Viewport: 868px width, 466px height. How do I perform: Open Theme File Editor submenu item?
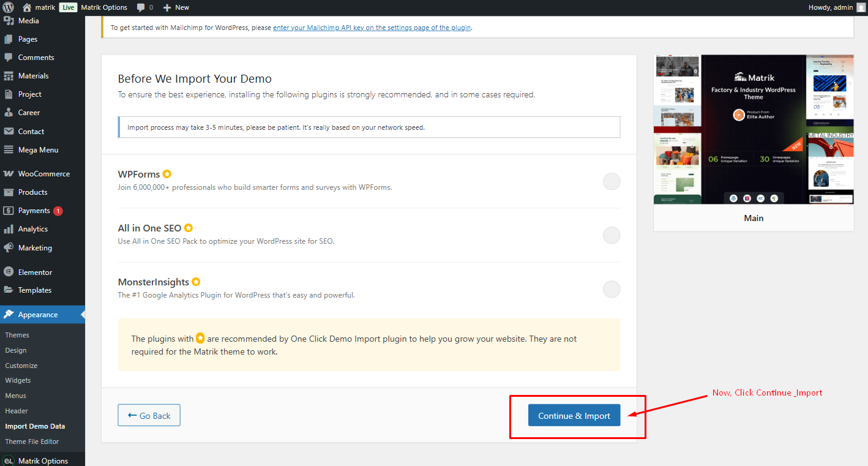pos(32,442)
